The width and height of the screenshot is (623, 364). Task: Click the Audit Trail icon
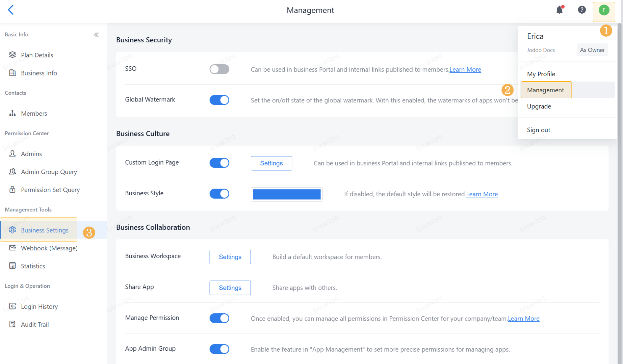[12, 324]
